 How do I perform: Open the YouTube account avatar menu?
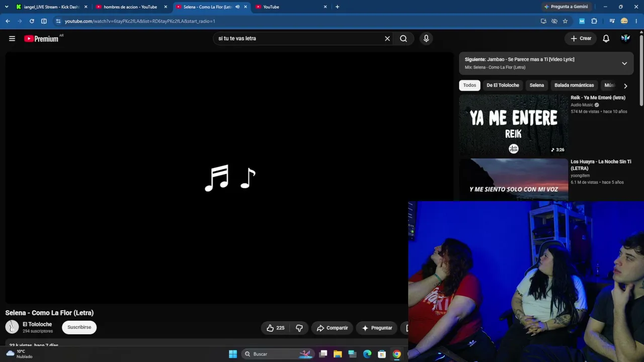625,38
